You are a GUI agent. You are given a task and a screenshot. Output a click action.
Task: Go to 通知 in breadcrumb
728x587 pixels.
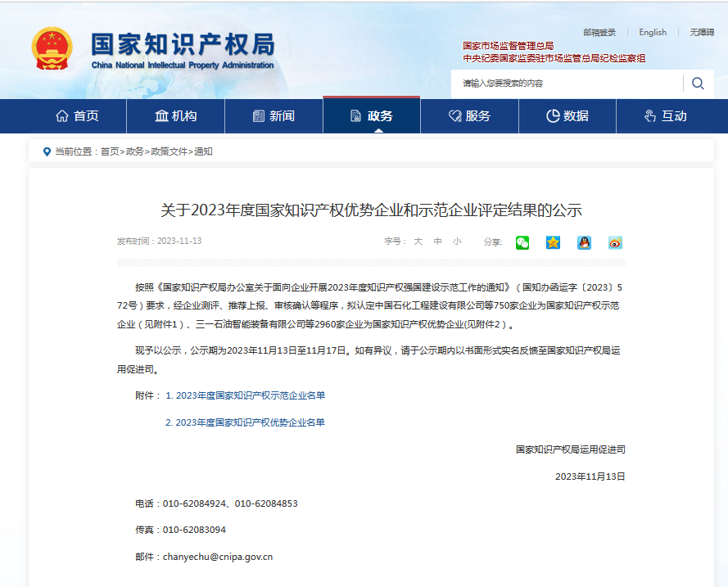tap(203, 151)
